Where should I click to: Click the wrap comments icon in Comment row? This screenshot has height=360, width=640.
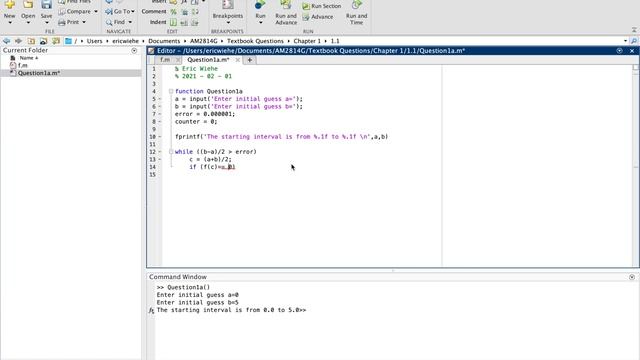[x=195, y=12]
